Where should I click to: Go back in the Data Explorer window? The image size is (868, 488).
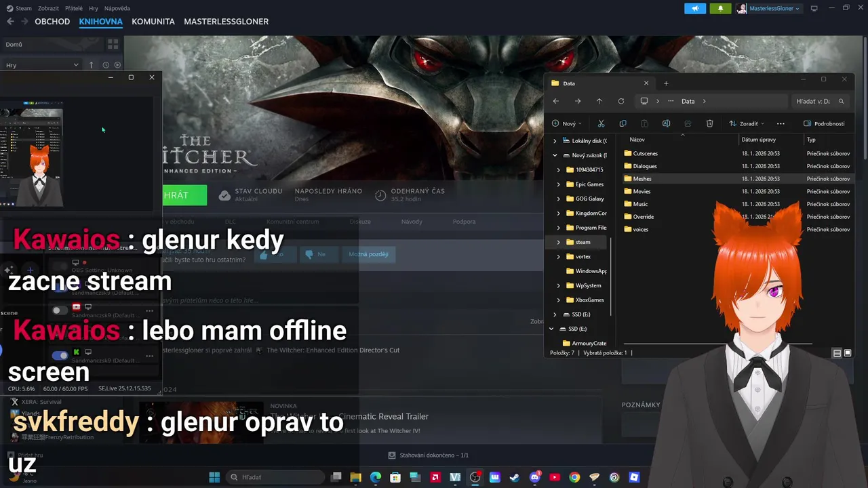coord(556,101)
